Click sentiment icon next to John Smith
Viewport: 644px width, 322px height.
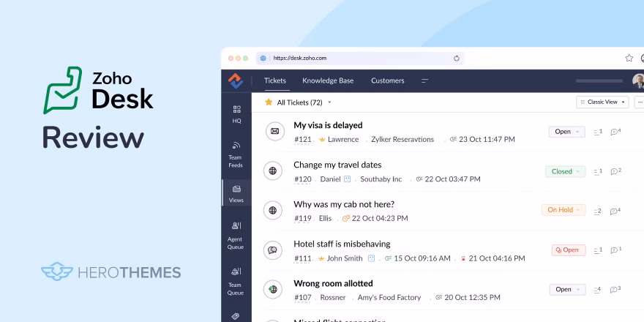pos(371,258)
